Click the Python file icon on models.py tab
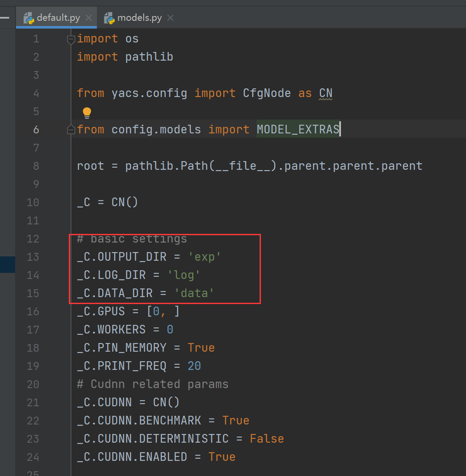 (109, 18)
